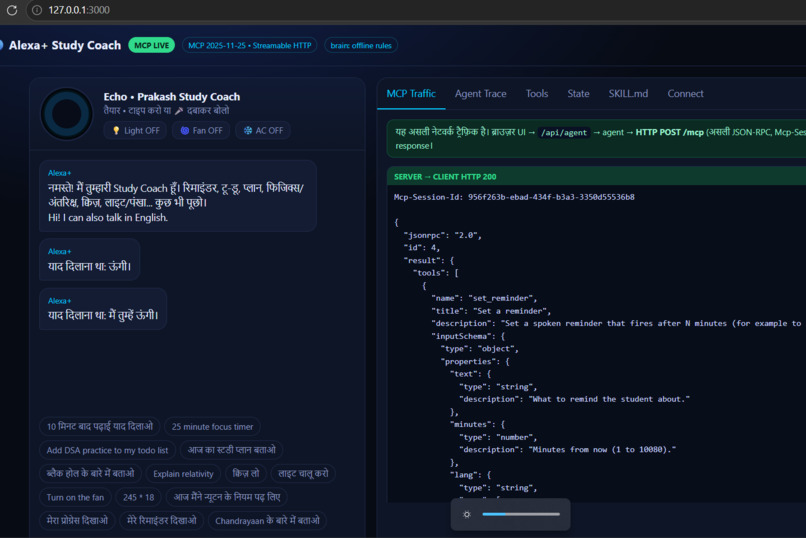Click the sun brightness icon
Viewport: 806px width, 538px height.
[x=467, y=514]
